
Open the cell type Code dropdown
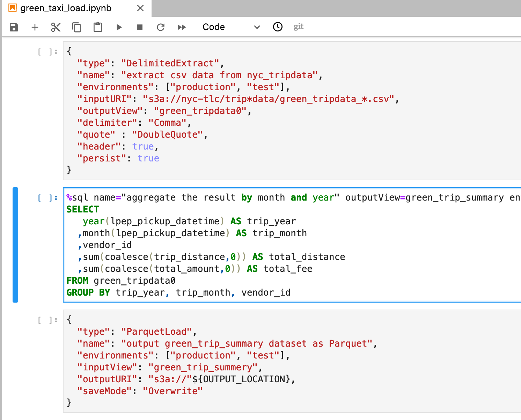pos(231,27)
